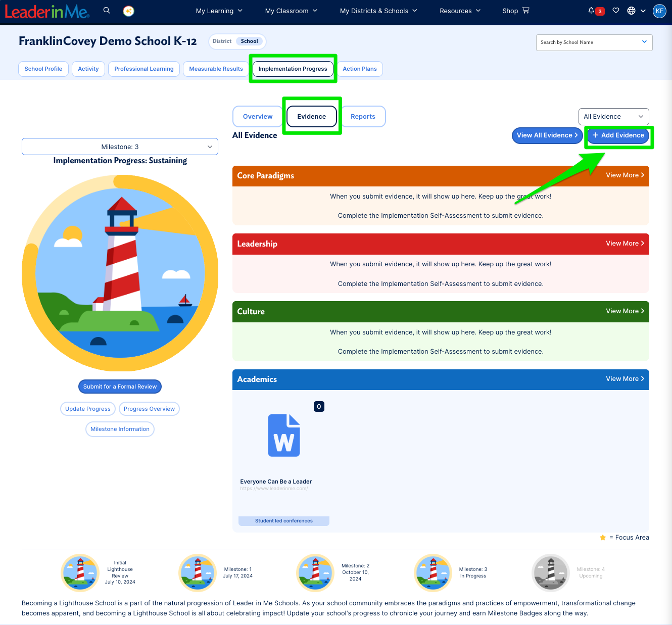This screenshot has height=625, width=672.
Task: Open the notifications bell icon
Action: (x=591, y=10)
